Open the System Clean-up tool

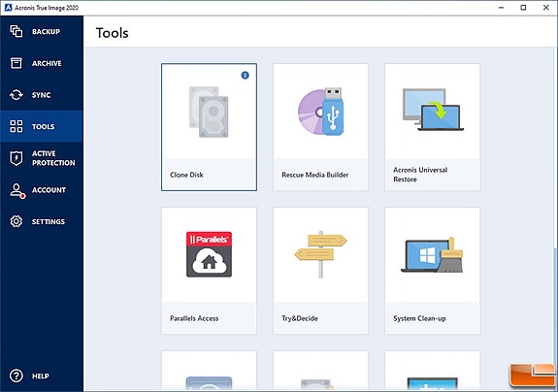pyautogui.click(x=432, y=271)
